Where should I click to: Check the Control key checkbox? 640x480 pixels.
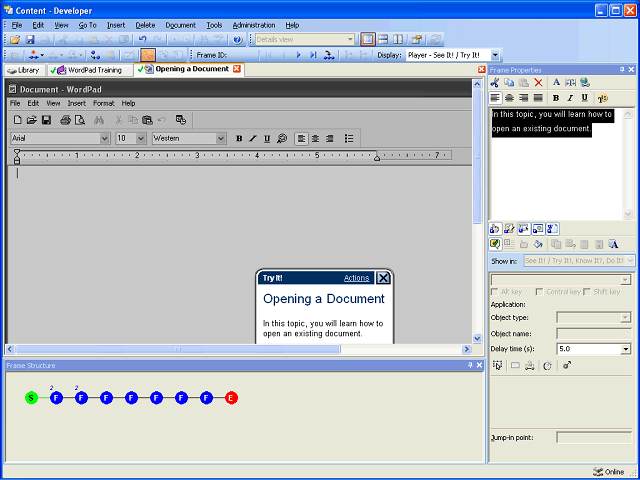tap(540, 292)
